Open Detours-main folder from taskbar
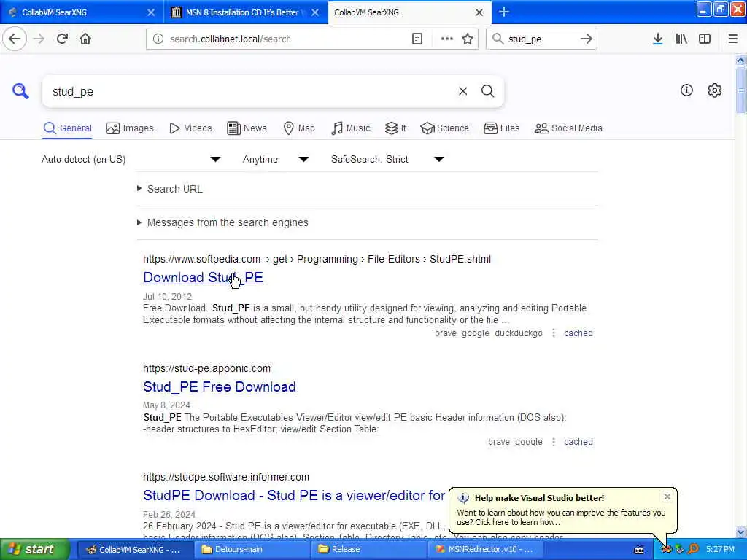Screen dimensions: 747x560 252,550
